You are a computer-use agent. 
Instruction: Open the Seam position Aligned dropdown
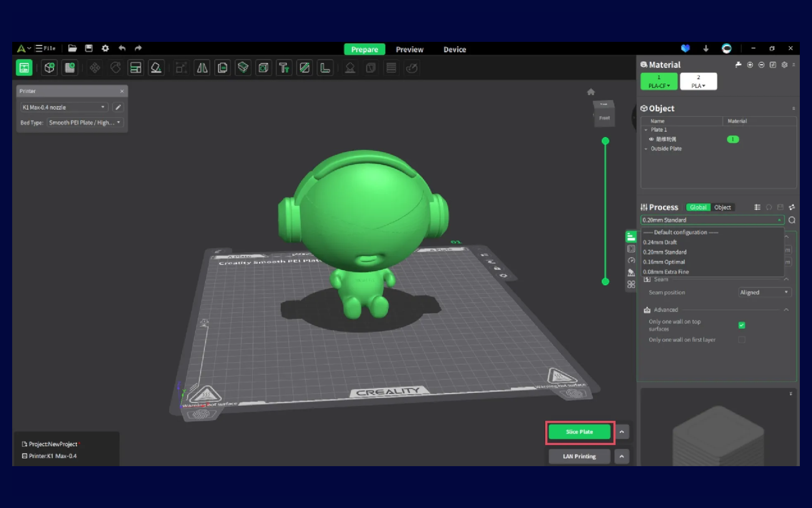tap(764, 292)
